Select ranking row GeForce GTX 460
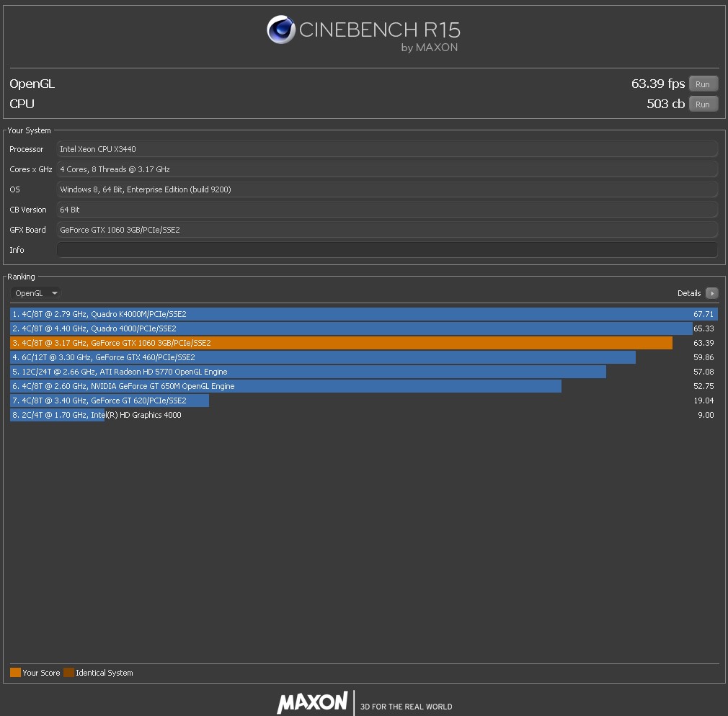The height and width of the screenshot is (716, 728). coord(364,357)
